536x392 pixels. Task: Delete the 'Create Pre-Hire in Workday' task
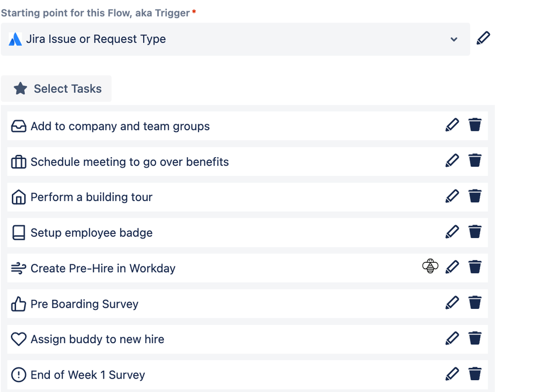[x=475, y=267]
